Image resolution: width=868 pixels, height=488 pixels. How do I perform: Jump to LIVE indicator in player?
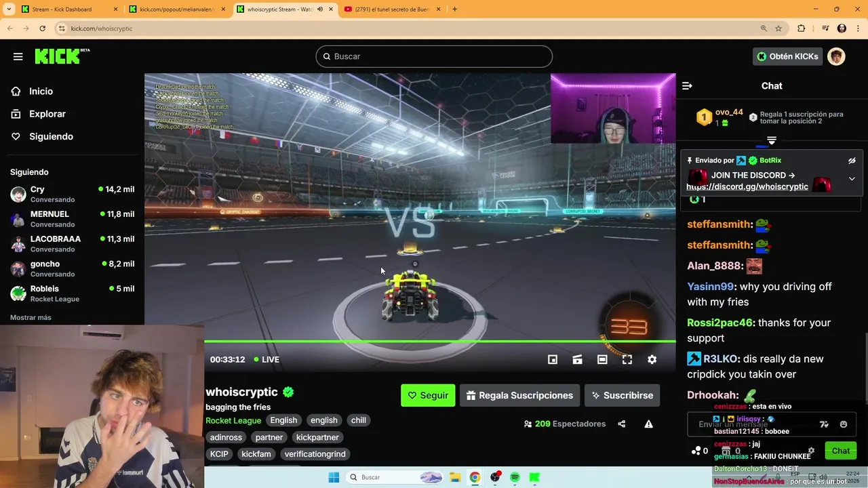coord(267,360)
